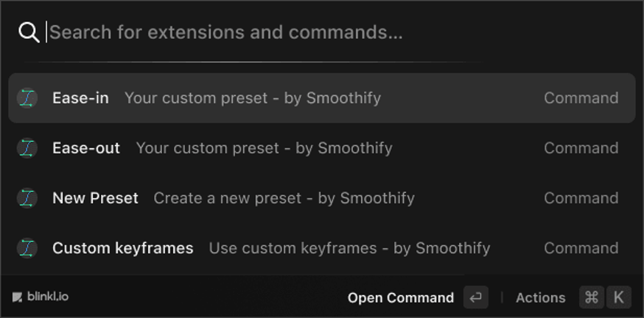Click the Smoothify icon beside Custom keyframes

pos(27,248)
